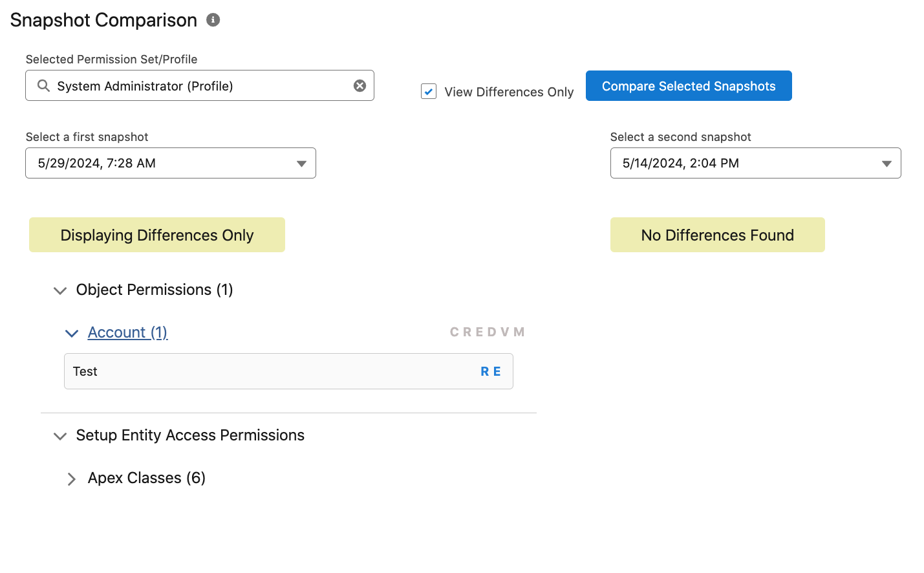Click the Apex Classes (6) label
The width and height of the screenshot is (924, 573).
tap(147, 478)
